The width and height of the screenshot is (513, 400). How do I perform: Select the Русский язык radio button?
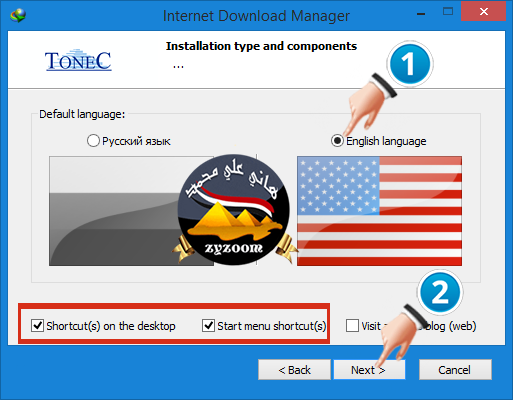93,141
